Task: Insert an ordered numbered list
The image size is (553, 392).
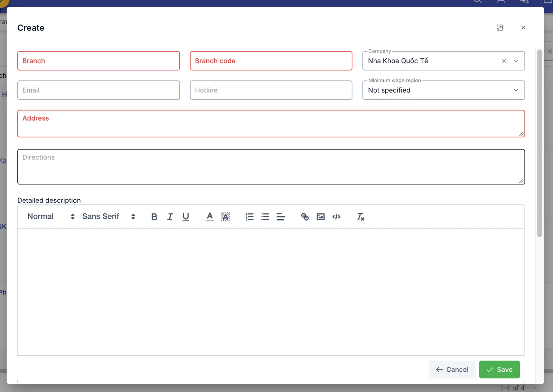Action: click(250, 217)
